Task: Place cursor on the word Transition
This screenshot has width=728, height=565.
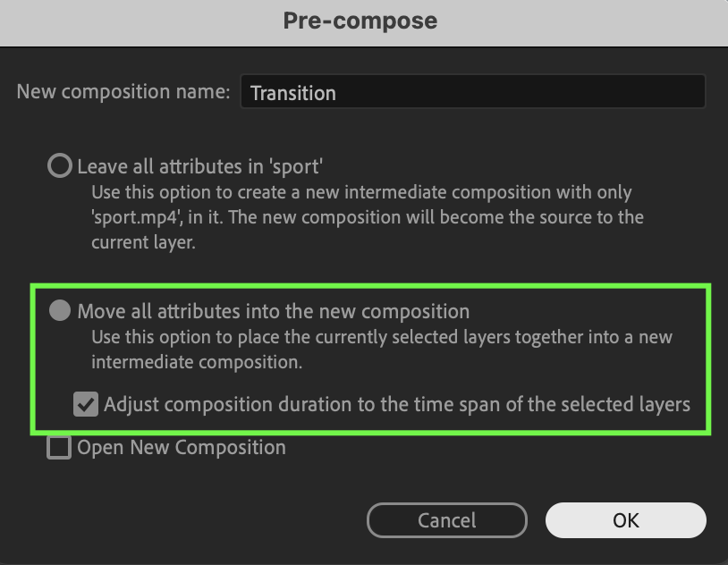Action: tap(293, 93)
